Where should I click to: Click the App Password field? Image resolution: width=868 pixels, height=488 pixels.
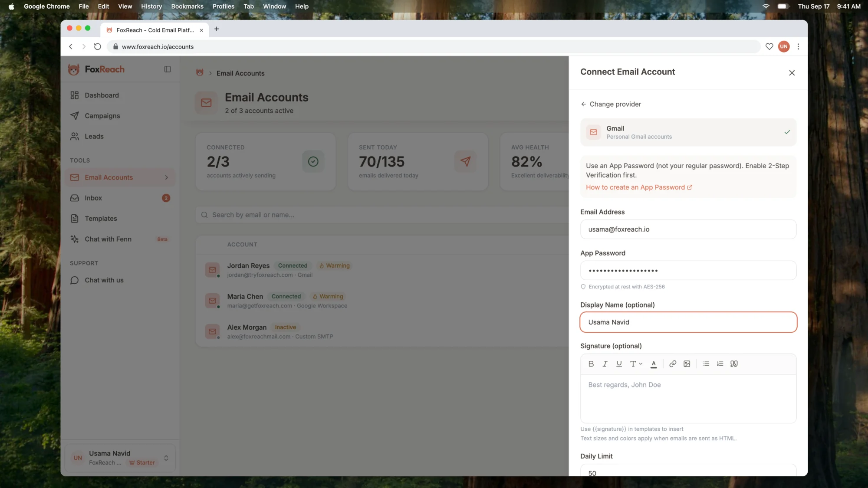point(688,271)
